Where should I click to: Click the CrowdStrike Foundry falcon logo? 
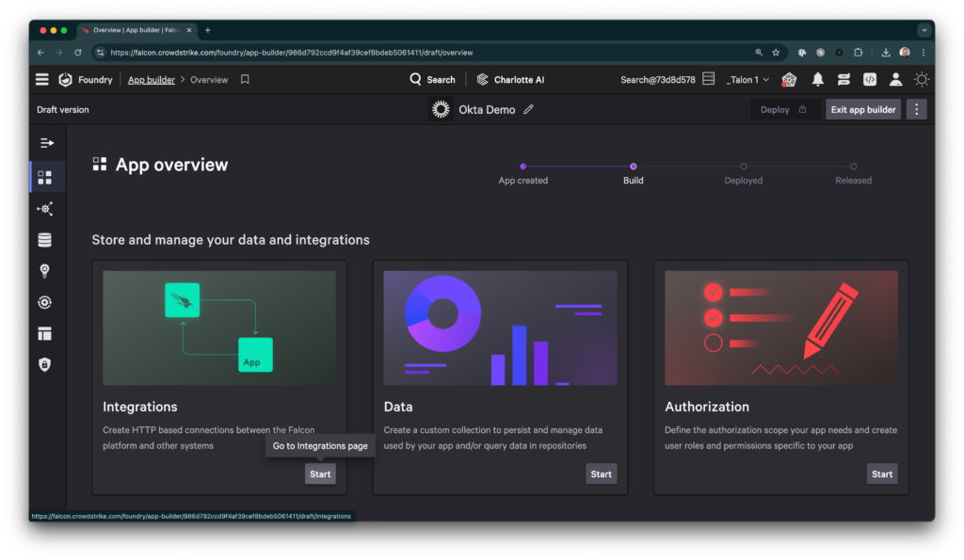[65, 79]
